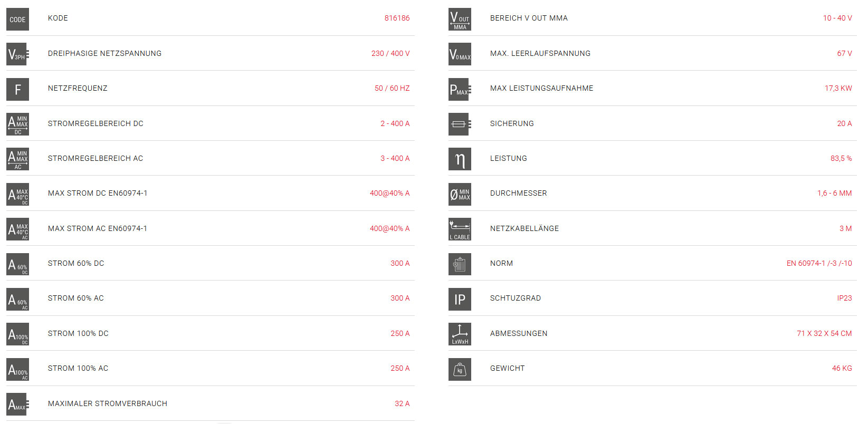Click the STROMREGELBEREICH AC label
The image size is (868, 424).
click(96, 158)
